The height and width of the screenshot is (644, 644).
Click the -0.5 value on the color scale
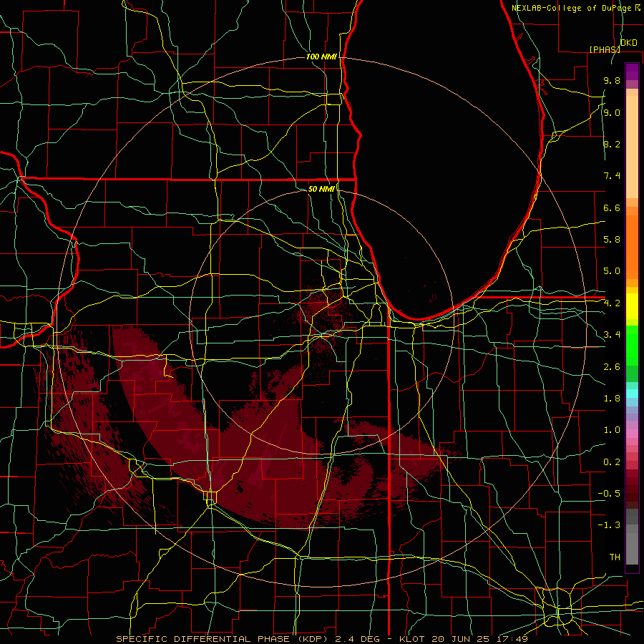[609, 494]
